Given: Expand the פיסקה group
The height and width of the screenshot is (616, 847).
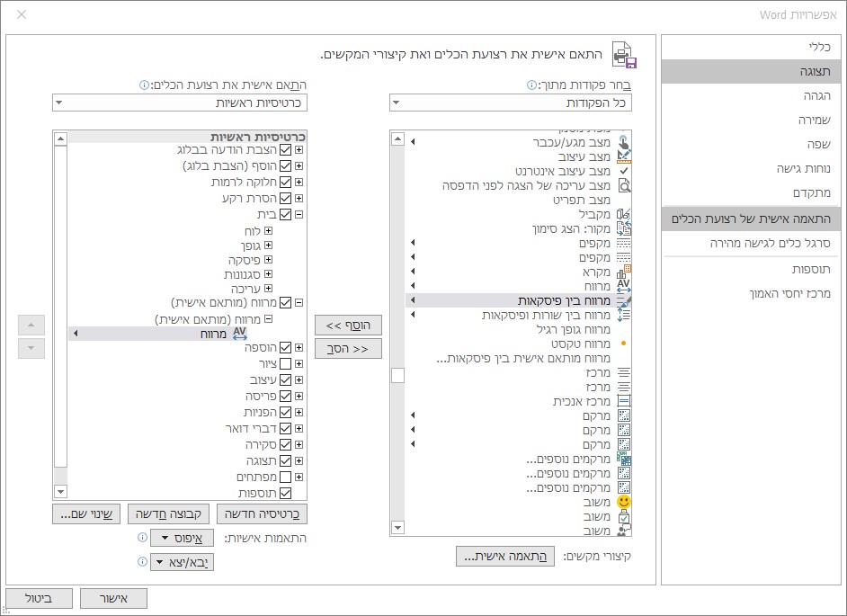Looking at the screenshot, I should point(269,259).
